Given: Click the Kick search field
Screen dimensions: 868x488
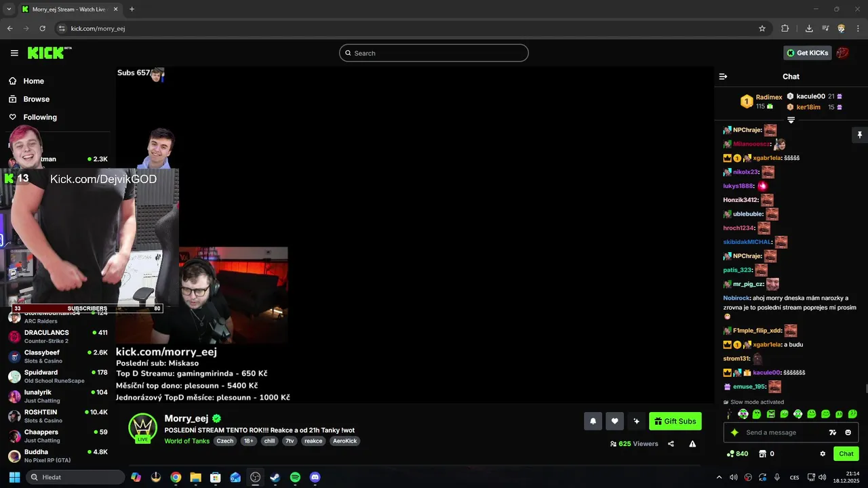Looking at the screenshot, I should (434, 53).
